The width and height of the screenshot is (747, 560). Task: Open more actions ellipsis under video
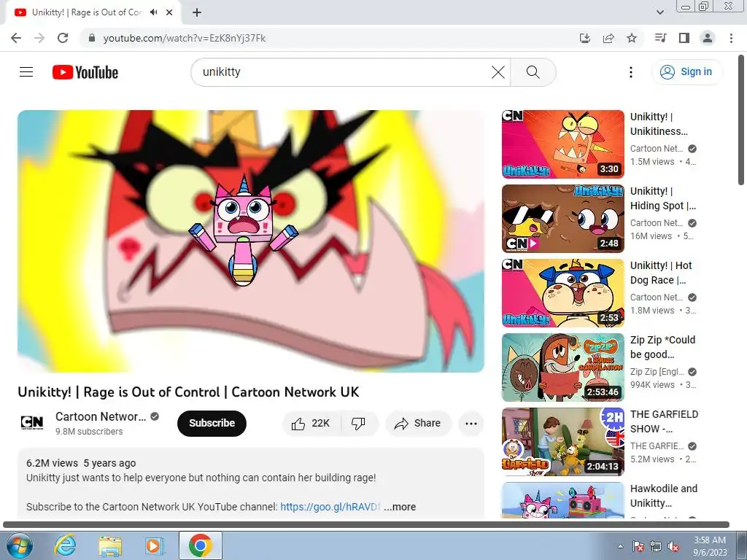pos(471,424)
